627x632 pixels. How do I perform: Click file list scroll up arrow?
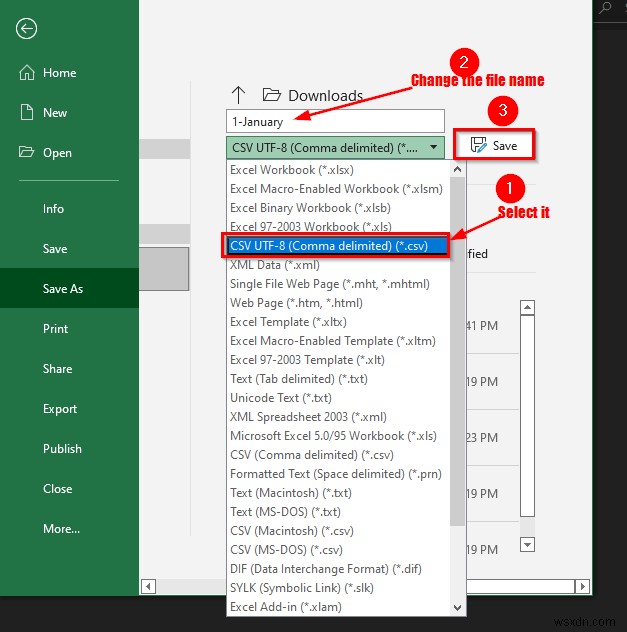527,308
